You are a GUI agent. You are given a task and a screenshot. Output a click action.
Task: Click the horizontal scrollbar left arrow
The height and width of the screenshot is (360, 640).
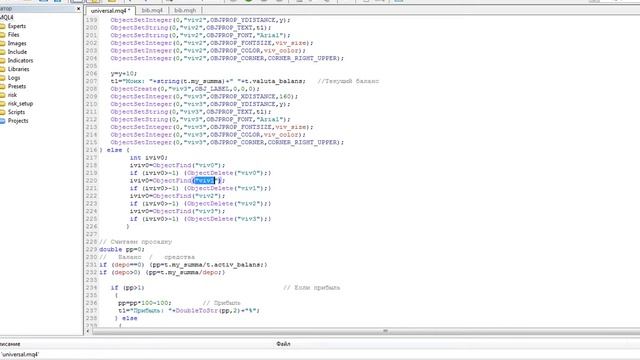pyautogui.click(x=88, y=331)
